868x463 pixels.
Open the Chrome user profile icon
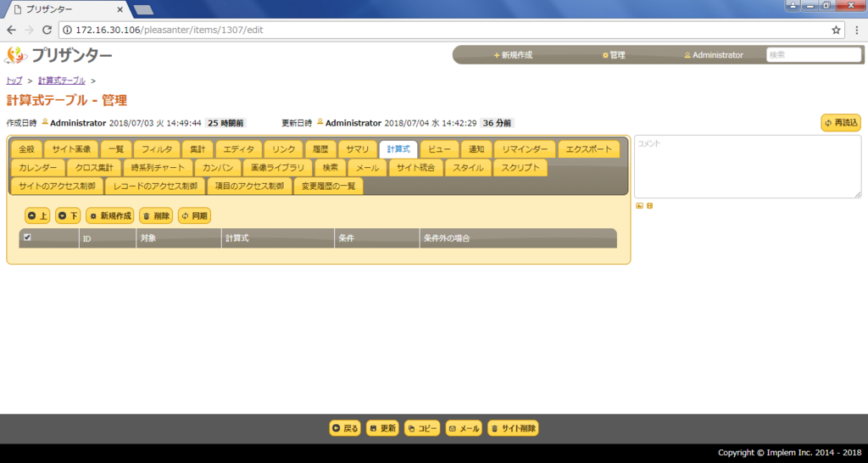[x=793, y=6]
